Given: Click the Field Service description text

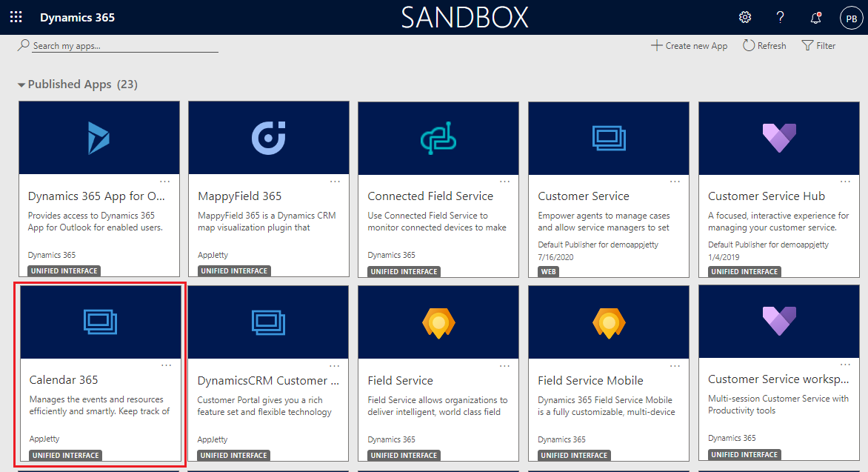Looking at the screenshot, I should pos(437,406).
